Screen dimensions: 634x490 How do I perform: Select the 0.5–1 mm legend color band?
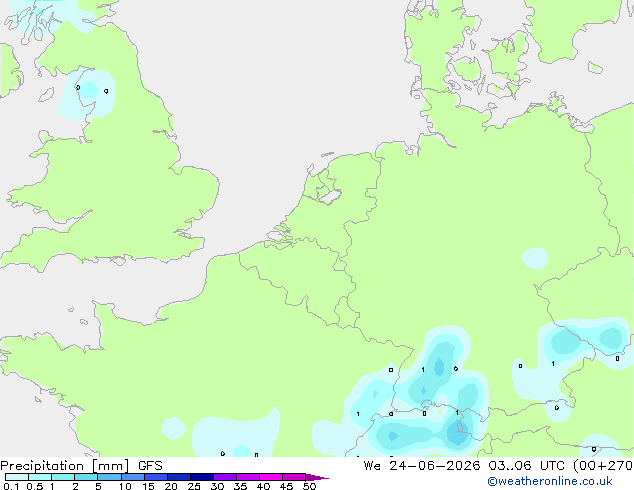tap(40, 477)
